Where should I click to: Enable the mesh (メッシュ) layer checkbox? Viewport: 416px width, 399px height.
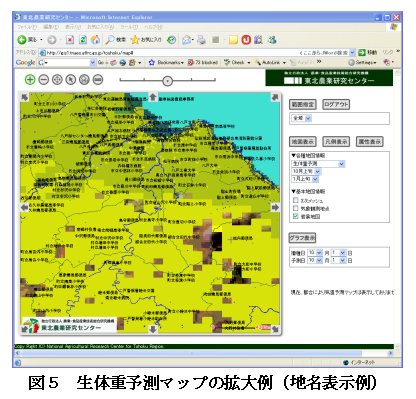coord(296,200)
